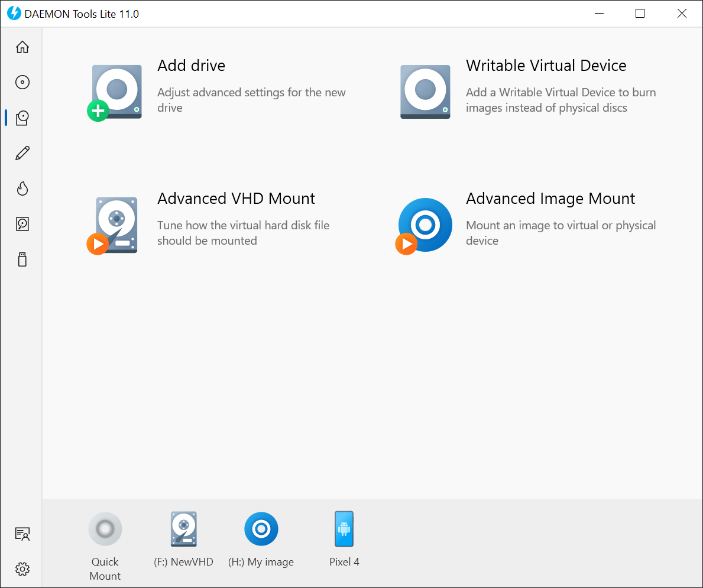Open Advanced Image Mount
Image resolution: width=703 pixels, height=588 pixels.
pos(550,199)
